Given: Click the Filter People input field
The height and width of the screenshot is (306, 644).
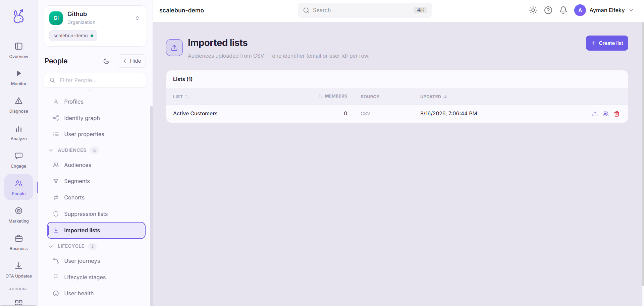Looking at the screenshot, I should click(x=95, y=80).
